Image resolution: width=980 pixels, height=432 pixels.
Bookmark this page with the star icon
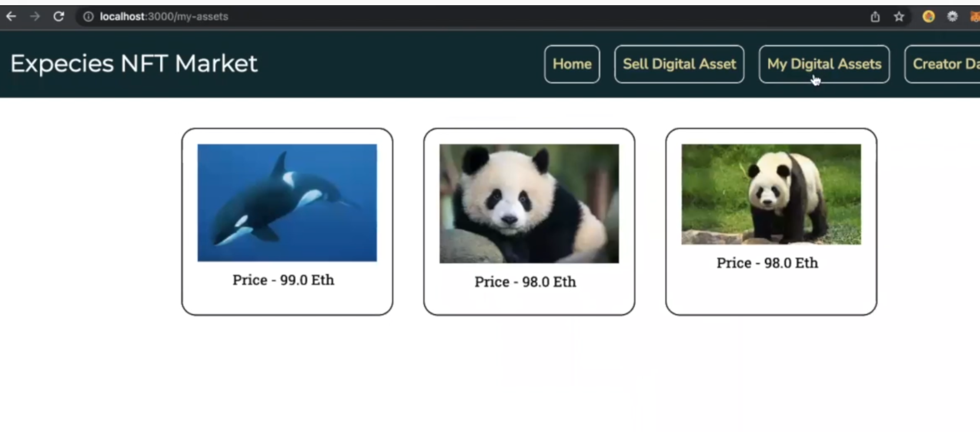pyautogui.click(x=899, y=17)
